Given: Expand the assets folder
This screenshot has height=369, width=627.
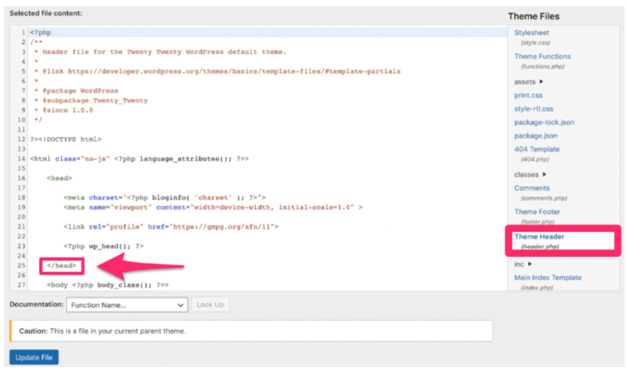Looking at the screenshot, I should (x=528, y=82).
